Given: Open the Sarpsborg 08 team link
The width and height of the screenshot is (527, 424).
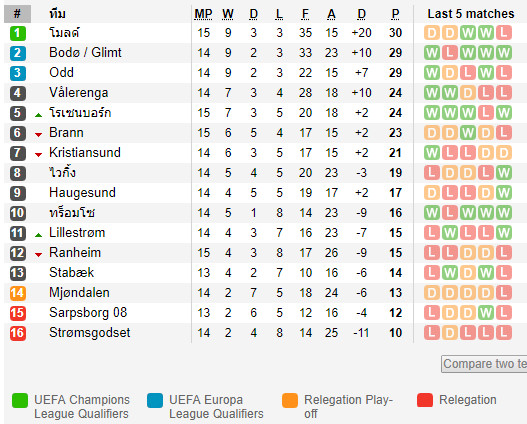Looking at the screenshot, I should point(88,313).
